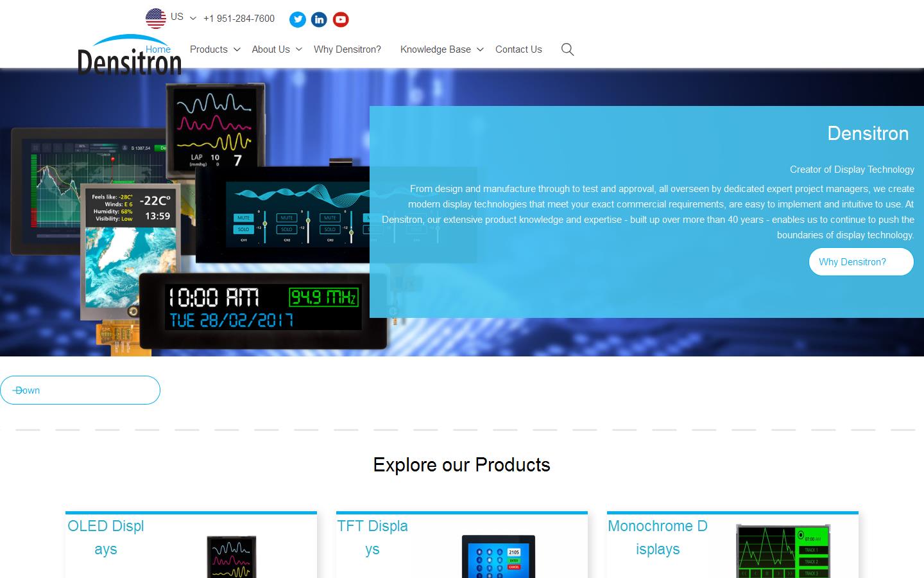Click the US flag icon

pyautogui.click(x=156, y=17)
